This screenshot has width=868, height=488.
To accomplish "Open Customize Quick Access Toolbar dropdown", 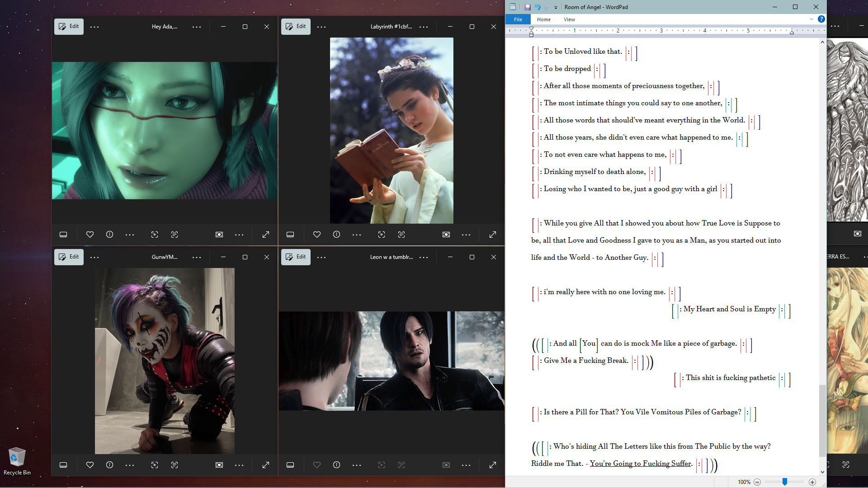I will [556, 8].
